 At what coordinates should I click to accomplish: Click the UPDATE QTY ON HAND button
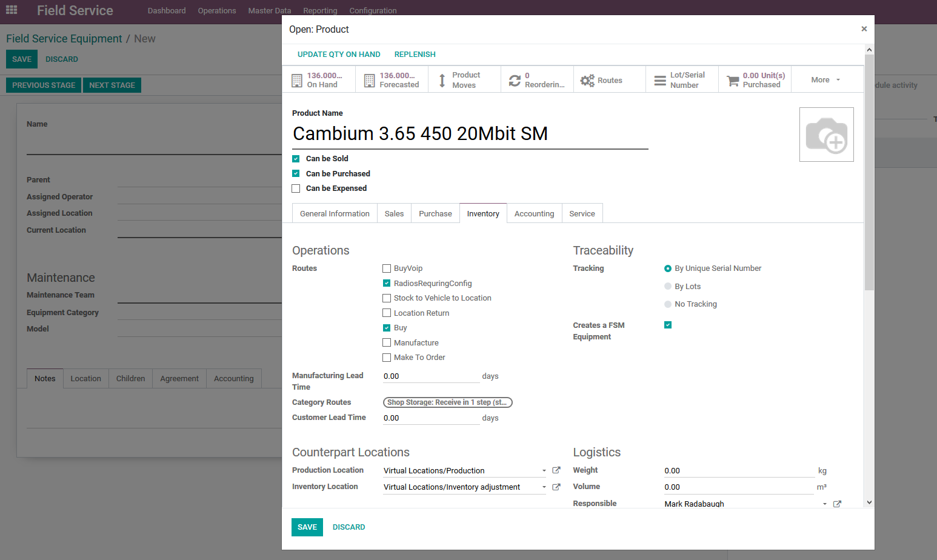tap(339, 54)
